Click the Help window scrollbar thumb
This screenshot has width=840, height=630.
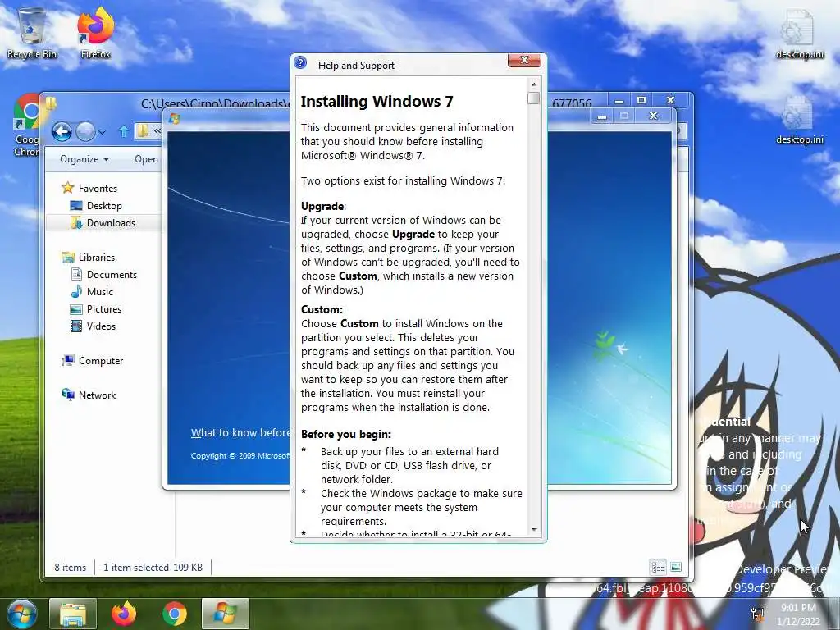533,98
